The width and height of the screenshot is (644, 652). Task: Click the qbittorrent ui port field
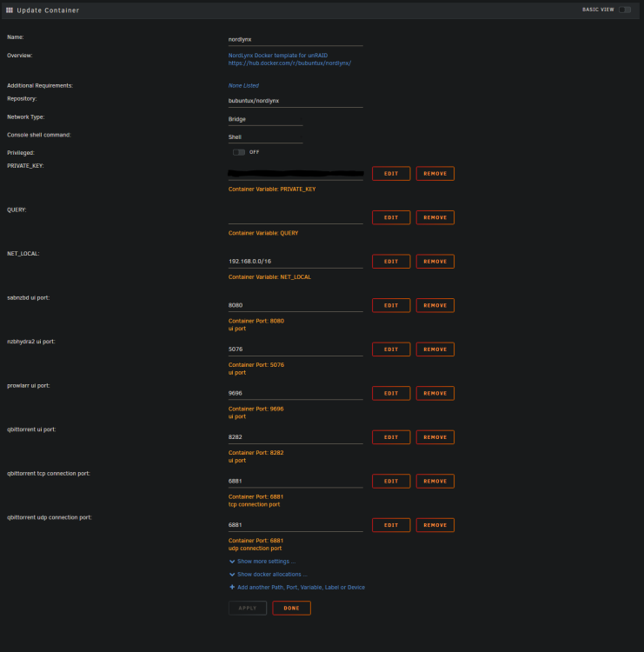pos(295,437)
